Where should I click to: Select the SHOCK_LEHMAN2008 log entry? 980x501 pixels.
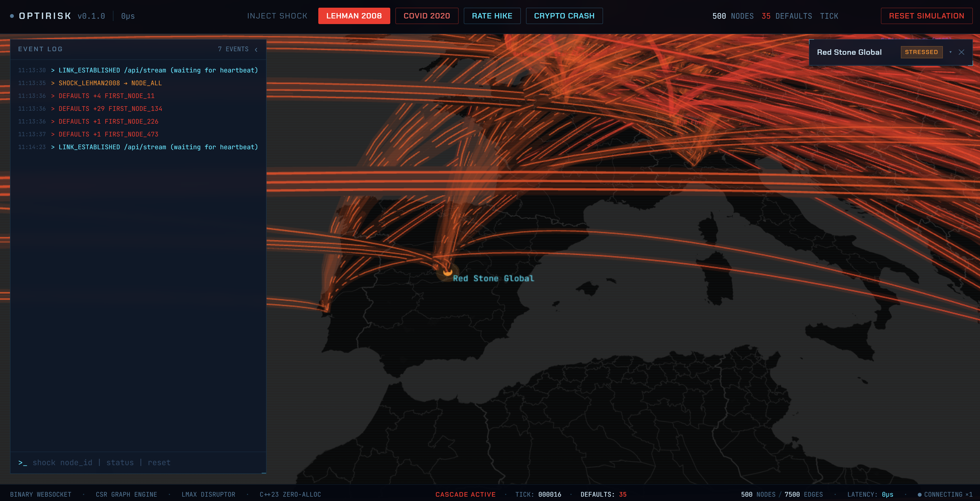click(110, 83)
